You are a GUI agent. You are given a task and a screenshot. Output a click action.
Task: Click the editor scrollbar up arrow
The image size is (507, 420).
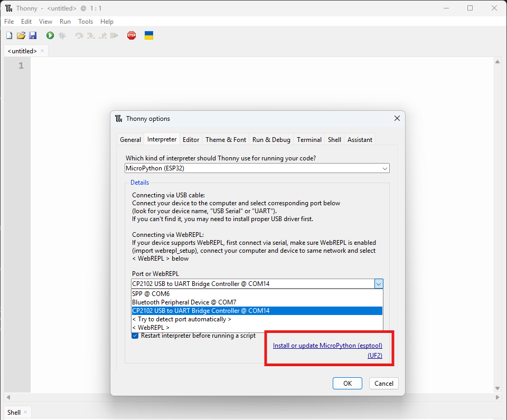pyautogui.click(x=497, y=62)
